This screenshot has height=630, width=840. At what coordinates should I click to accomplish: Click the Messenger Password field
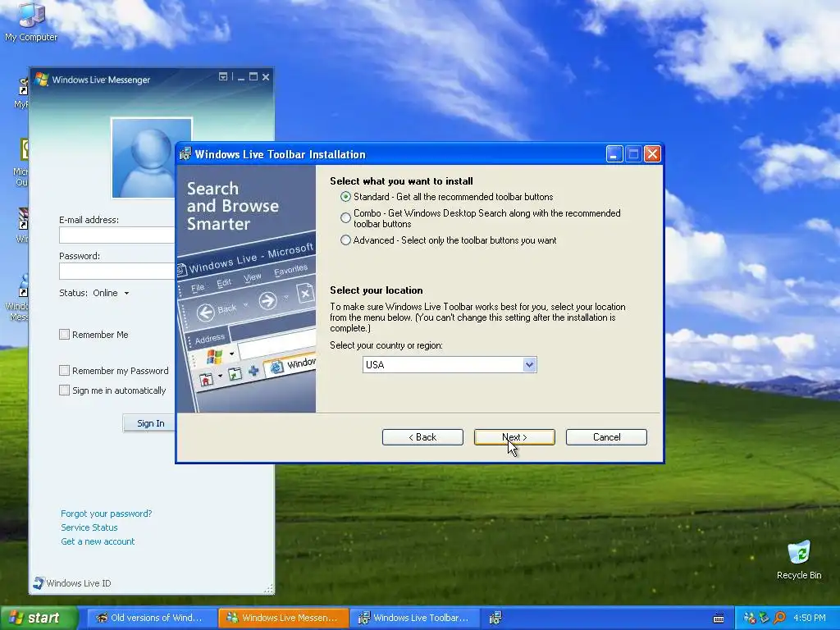tap(116, 271)
